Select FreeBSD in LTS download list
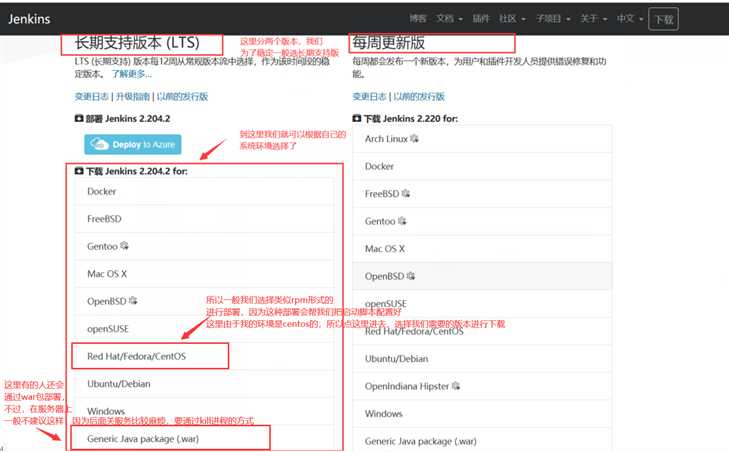The width and height of the screenshot is (729, 452). [x=205, y=219]
